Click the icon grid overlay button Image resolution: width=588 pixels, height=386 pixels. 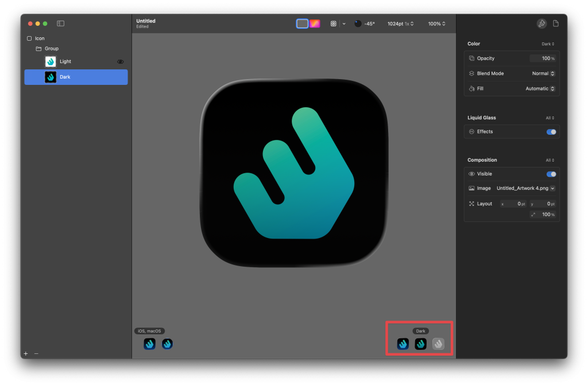click(x=333, y=24)
